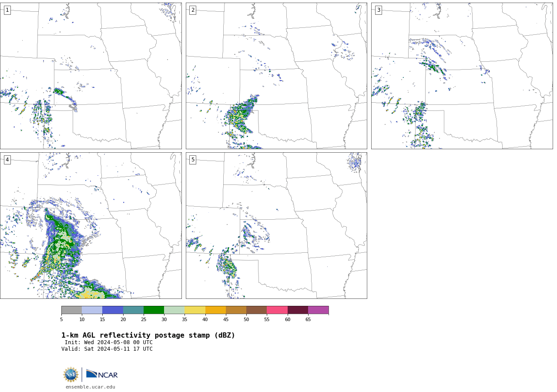The width and height of the screenshot is (557, 392).
Task: Click the light lavender 10-15 dBZ swatch
Action: point(92,310)
